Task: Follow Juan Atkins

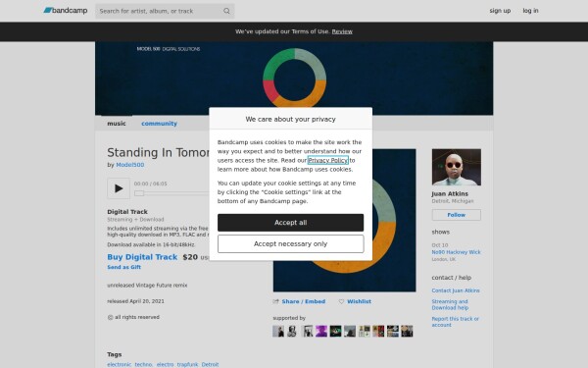Action: pos(457,215)
